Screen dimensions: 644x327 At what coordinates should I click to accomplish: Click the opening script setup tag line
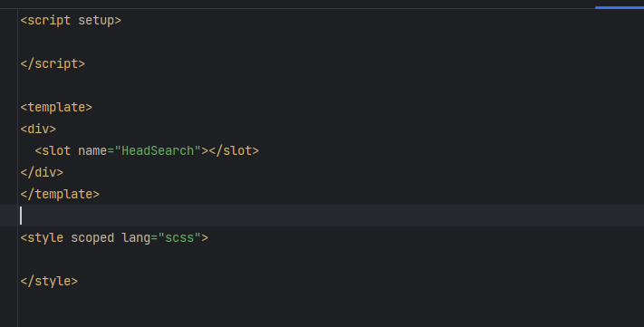71,20
